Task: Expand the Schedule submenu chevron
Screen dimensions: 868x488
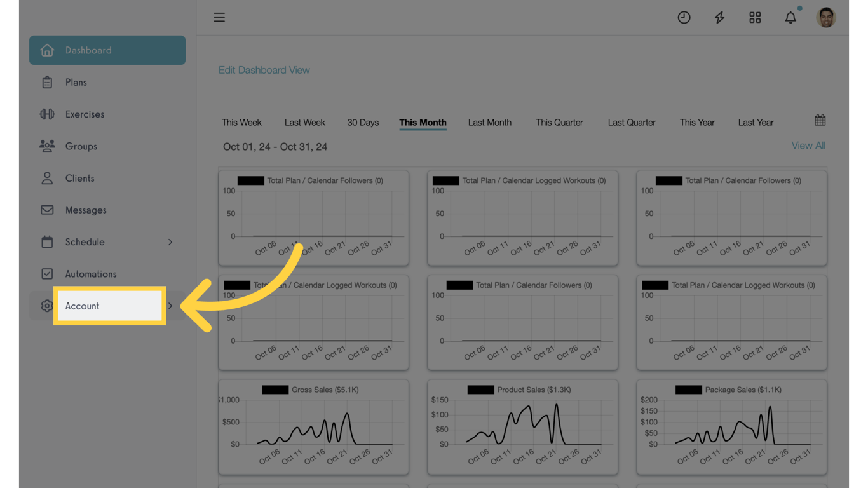Action: pyautogui.click(x=170, y=242)
